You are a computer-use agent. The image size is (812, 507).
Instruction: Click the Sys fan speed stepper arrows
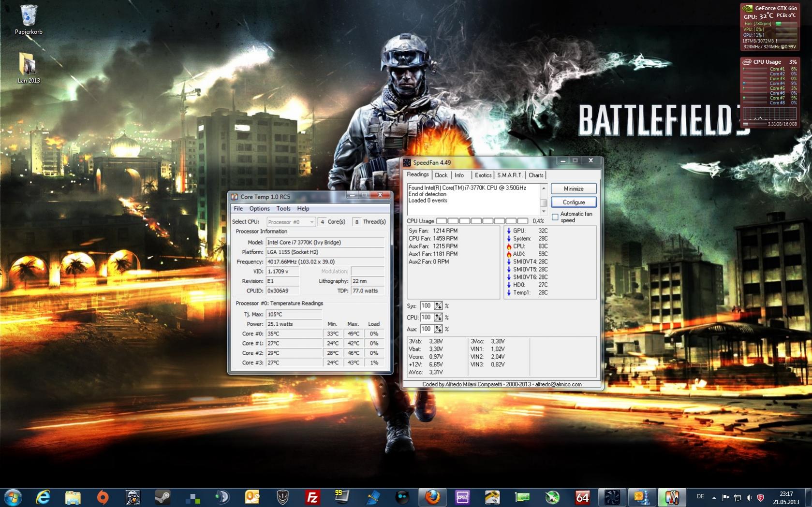(438, 306)
